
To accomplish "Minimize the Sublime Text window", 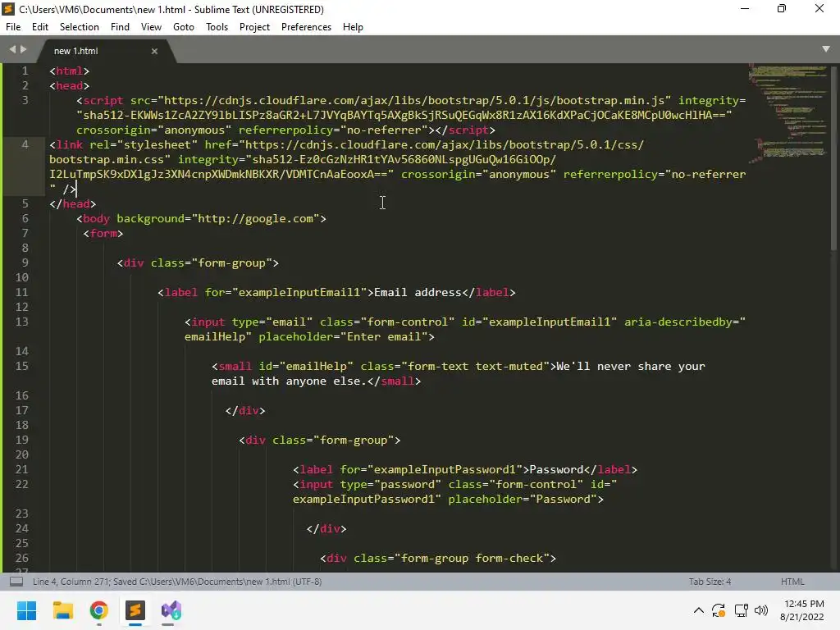I will point(745,9).
